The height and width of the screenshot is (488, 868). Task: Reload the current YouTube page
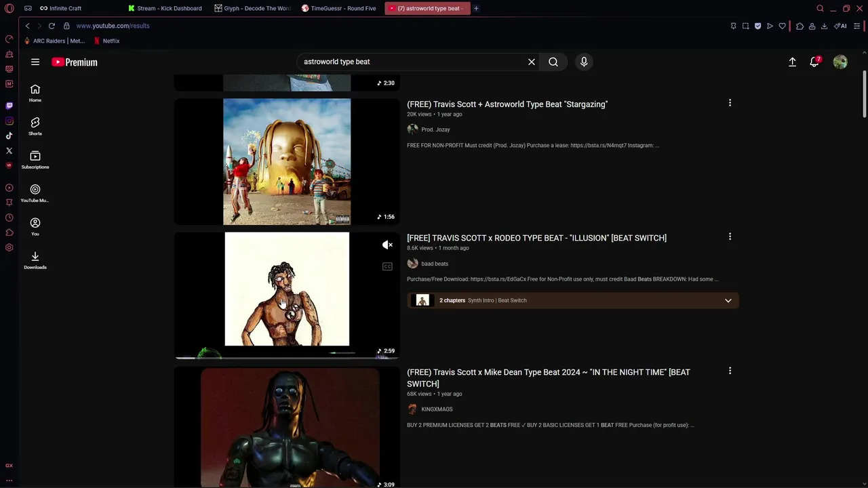(x=52, y=26)
